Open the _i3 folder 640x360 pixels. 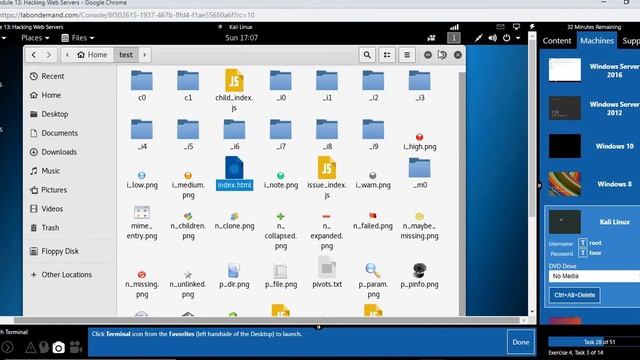419,86
